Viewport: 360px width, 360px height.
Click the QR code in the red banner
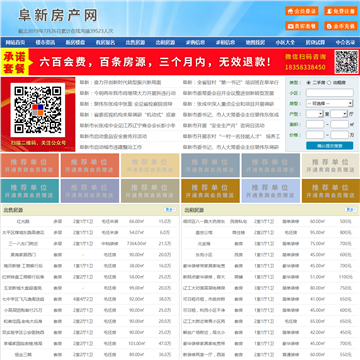(x=346, y=62)
